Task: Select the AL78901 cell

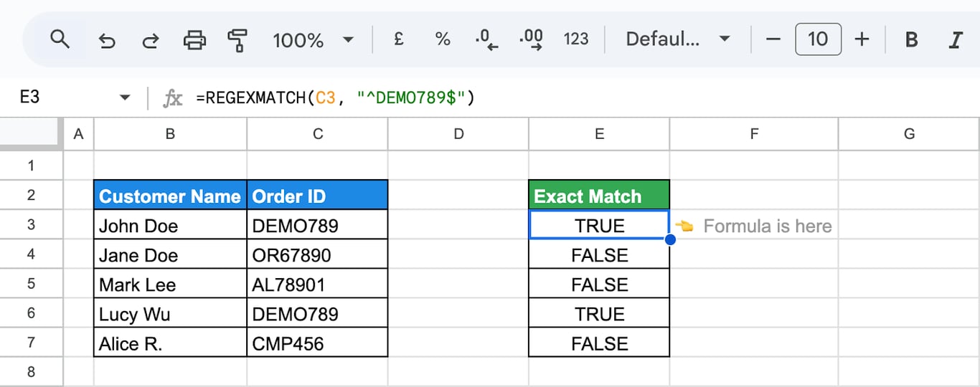Action: tap(318, 284)
